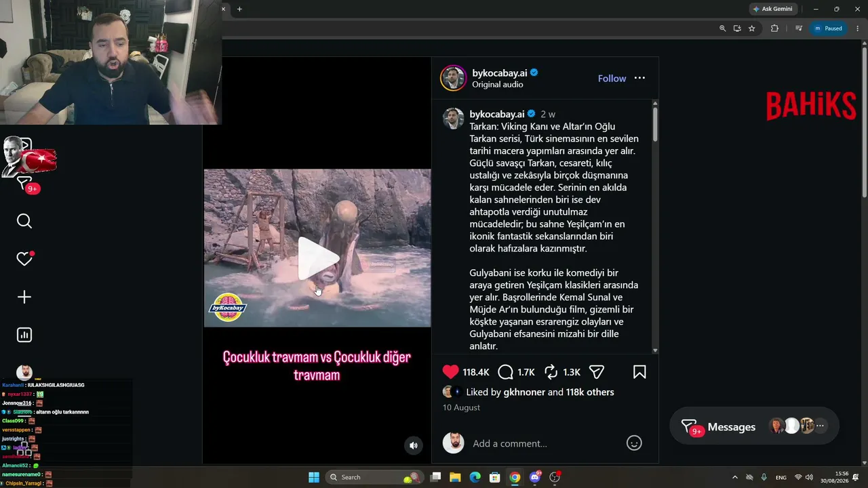The image size is (868, 488).
Task: Open Chrome extensions puzzle icon
Action: [774, 28]
